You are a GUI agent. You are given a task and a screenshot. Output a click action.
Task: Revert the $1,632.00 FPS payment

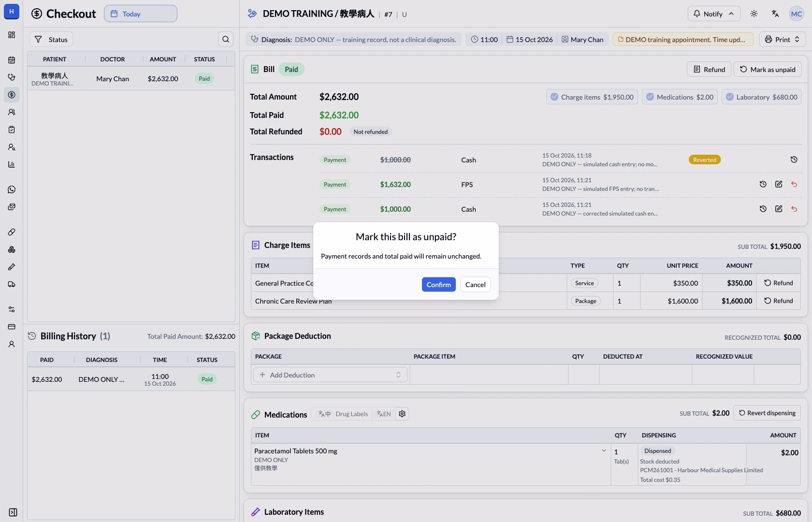coord(794,184)
